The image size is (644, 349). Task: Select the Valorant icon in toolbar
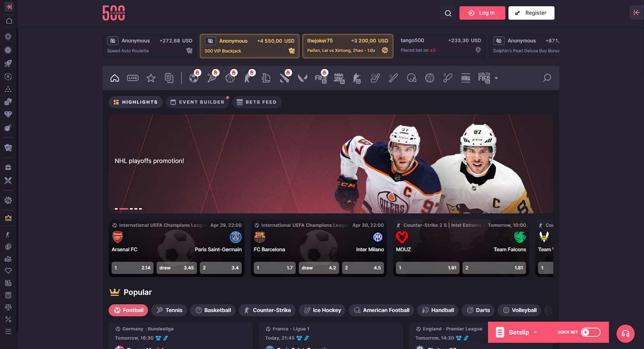click(303, 78)
